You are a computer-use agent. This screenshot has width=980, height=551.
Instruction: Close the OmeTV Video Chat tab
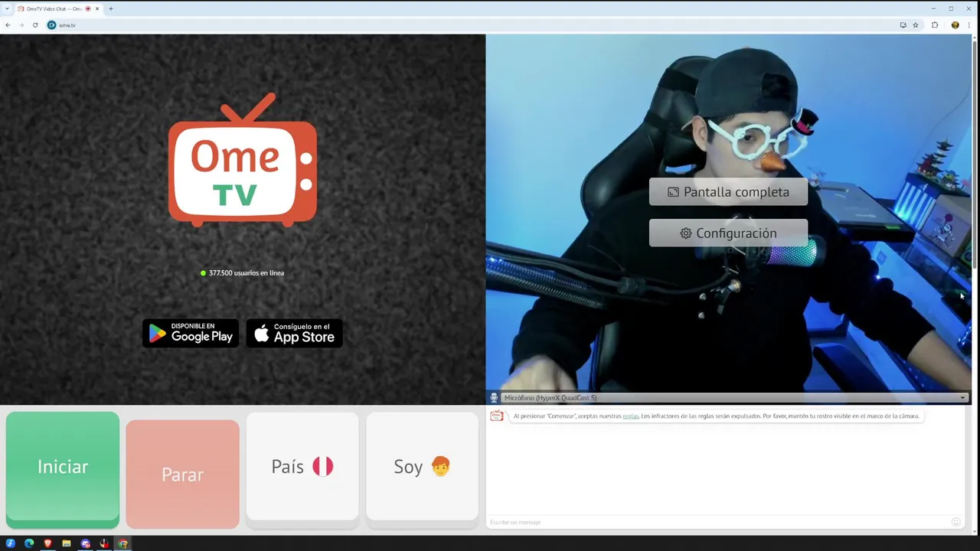(97, 8)
